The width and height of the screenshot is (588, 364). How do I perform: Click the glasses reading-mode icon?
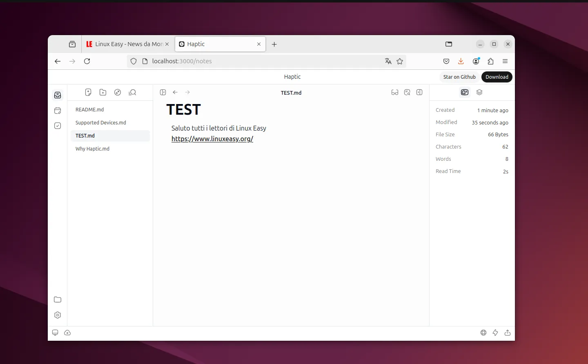(x=394, y=93)
